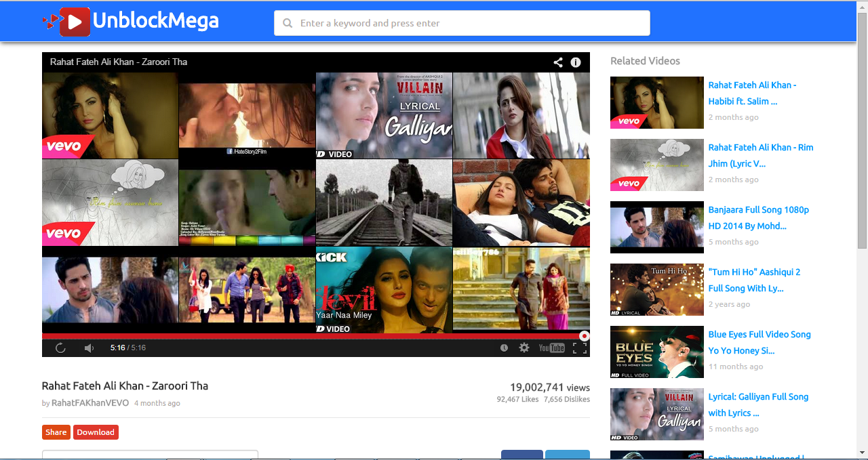Open Habibi ft. Salim related video link

click(x=752, y=93)
